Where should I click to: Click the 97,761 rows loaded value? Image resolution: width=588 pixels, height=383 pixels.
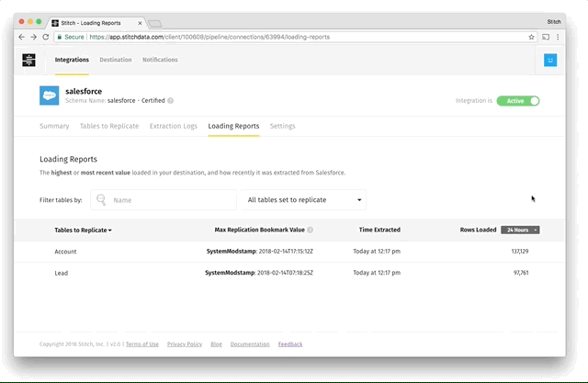point(521,273)
